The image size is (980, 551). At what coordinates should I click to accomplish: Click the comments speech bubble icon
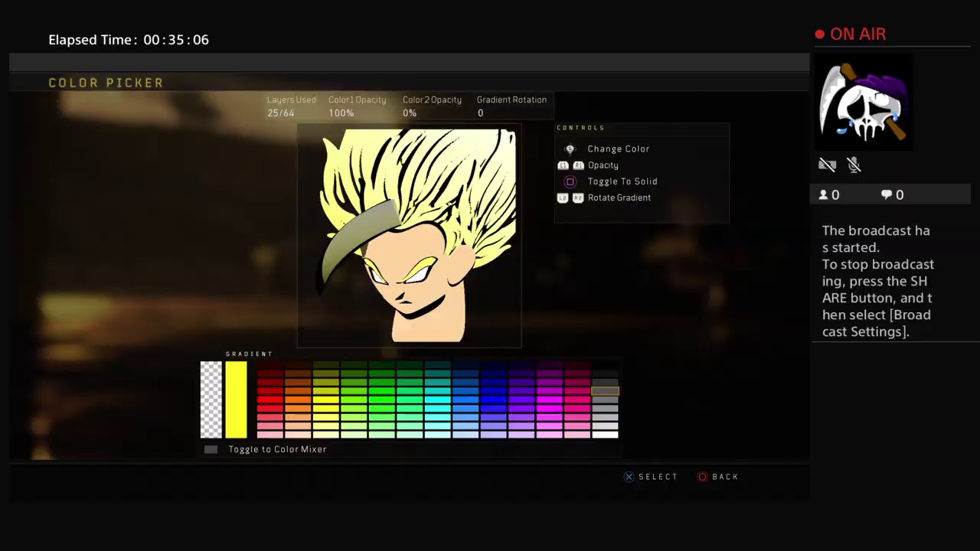click(x=887, y=195)
